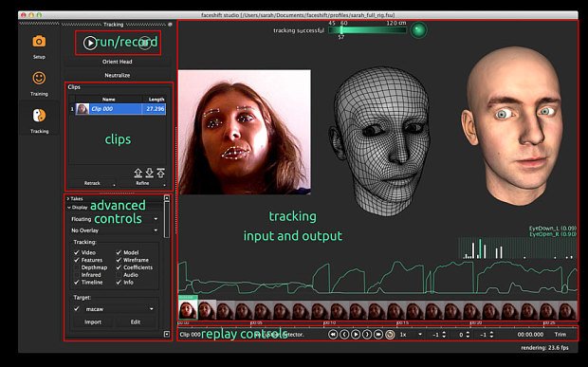Click the timeline ruler below filmstrip
The height and width of the screenshot is (367, 588).
click(377, 322)
